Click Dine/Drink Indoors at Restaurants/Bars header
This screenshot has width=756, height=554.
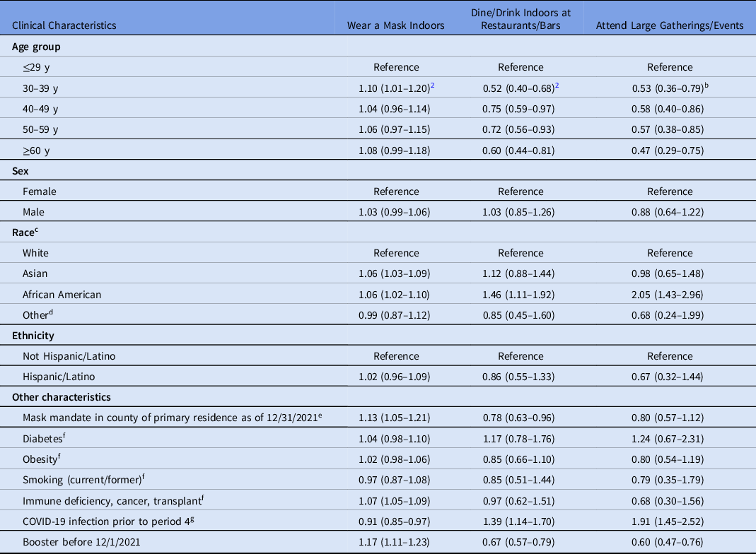click(x=521, y=19)
